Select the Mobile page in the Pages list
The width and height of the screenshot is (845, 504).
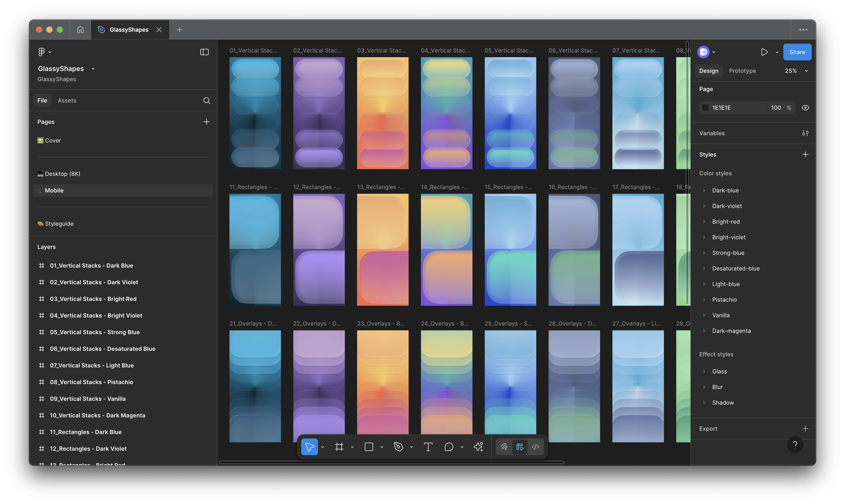click(54, 190)
